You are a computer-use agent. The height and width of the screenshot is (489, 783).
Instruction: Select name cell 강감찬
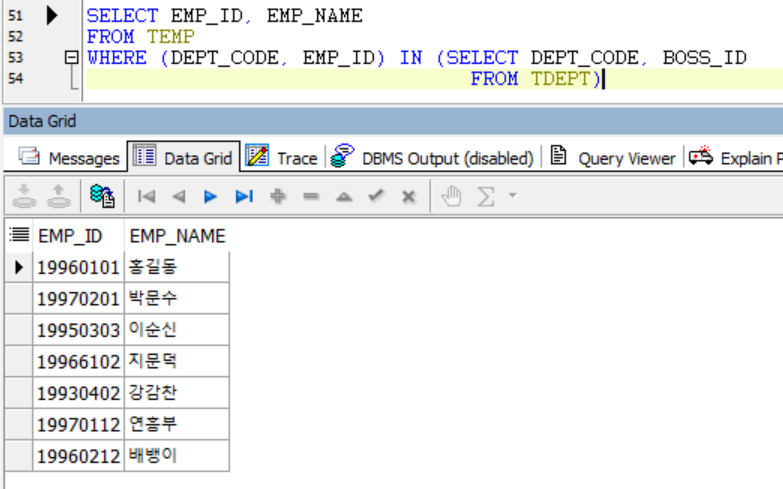177,393
